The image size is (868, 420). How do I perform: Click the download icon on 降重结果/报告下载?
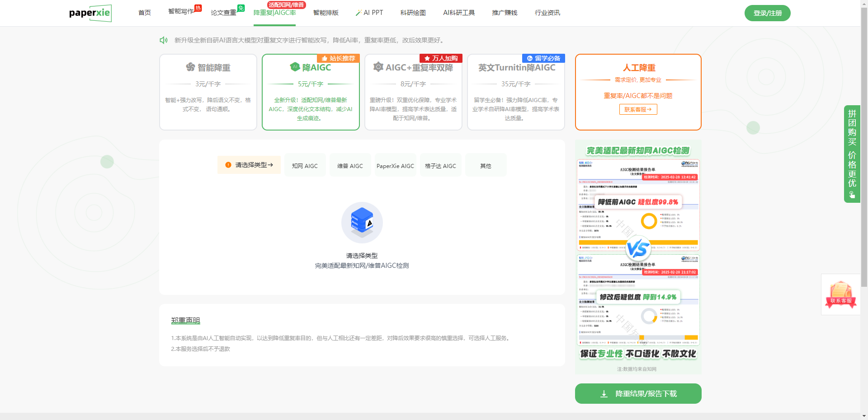click(x=604, y=394)
